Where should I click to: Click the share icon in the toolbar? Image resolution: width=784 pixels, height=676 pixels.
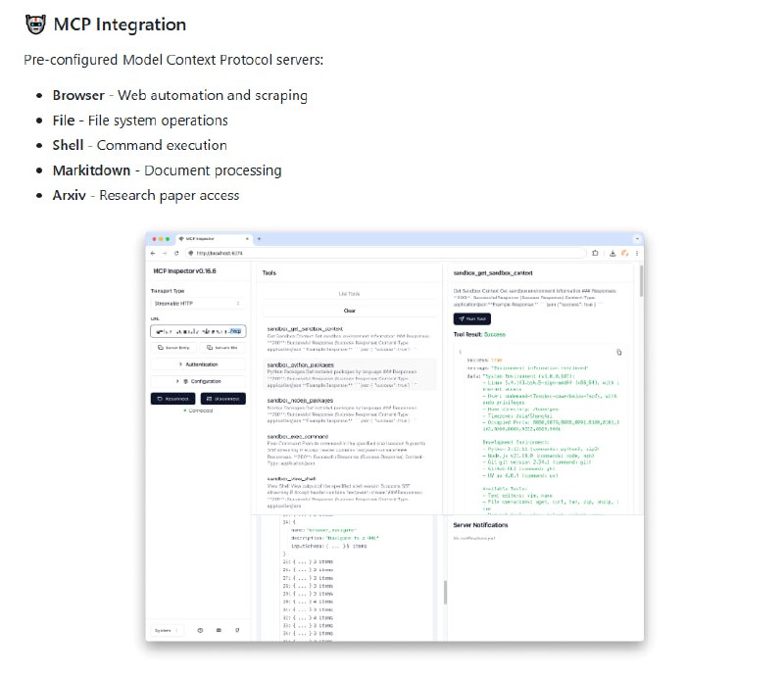(594, 253)
